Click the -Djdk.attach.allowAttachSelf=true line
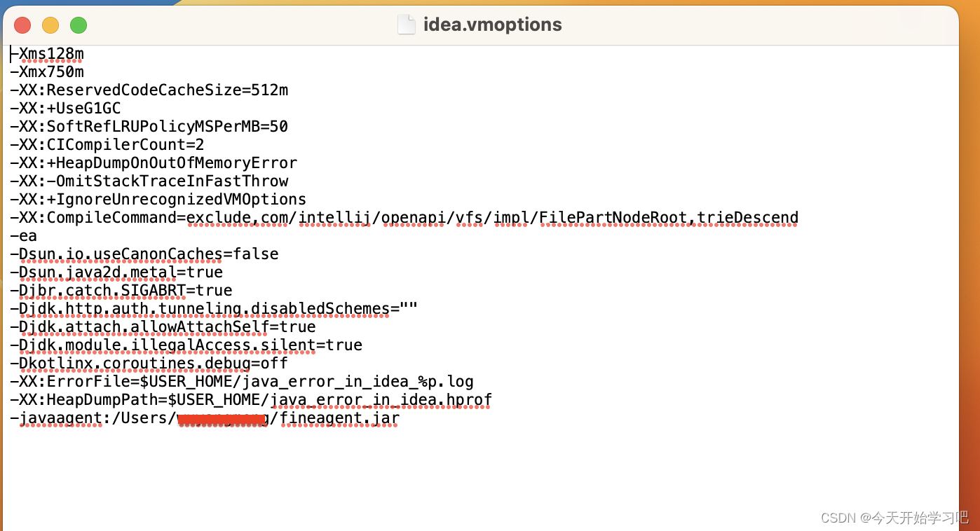The height and width of the screenshot is (531, 980). pos(163,327)
